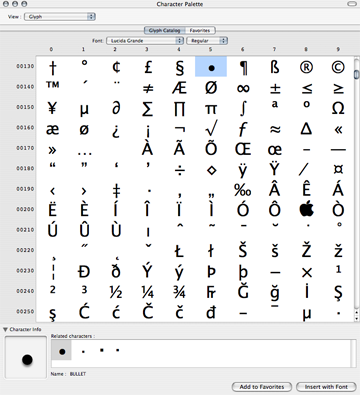Viewport: 360px width, 395px height.
Task: Select the Apple logo glyph
Action: click(x=306, y=209)
